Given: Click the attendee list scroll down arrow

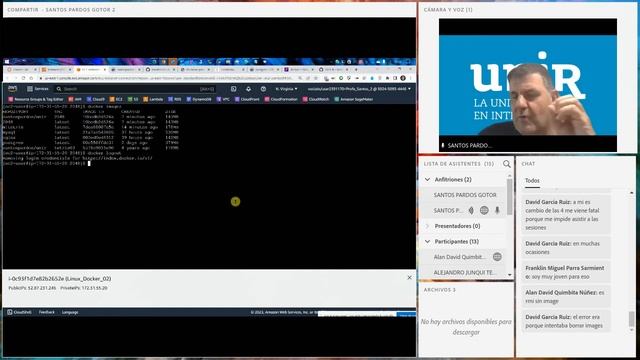Looking at the screenshot, I should pyautogui.click(x=509, y=275).
